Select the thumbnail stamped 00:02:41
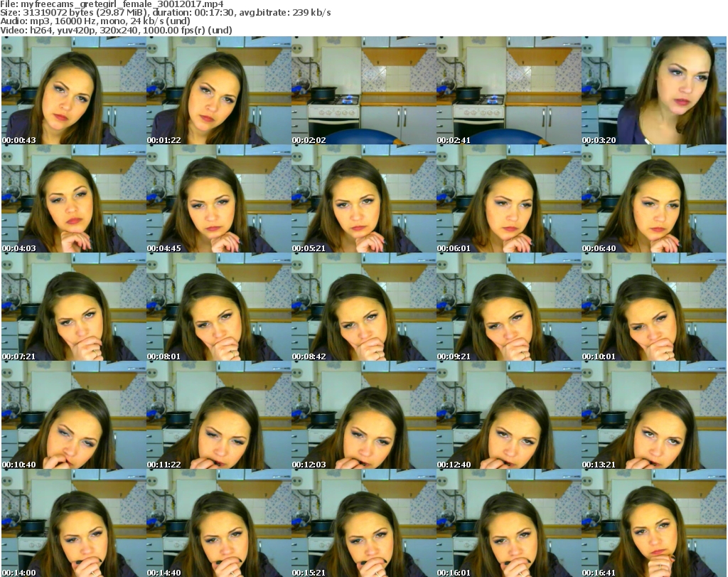This screenshot has width=728, height=577. tap(508, 90)
